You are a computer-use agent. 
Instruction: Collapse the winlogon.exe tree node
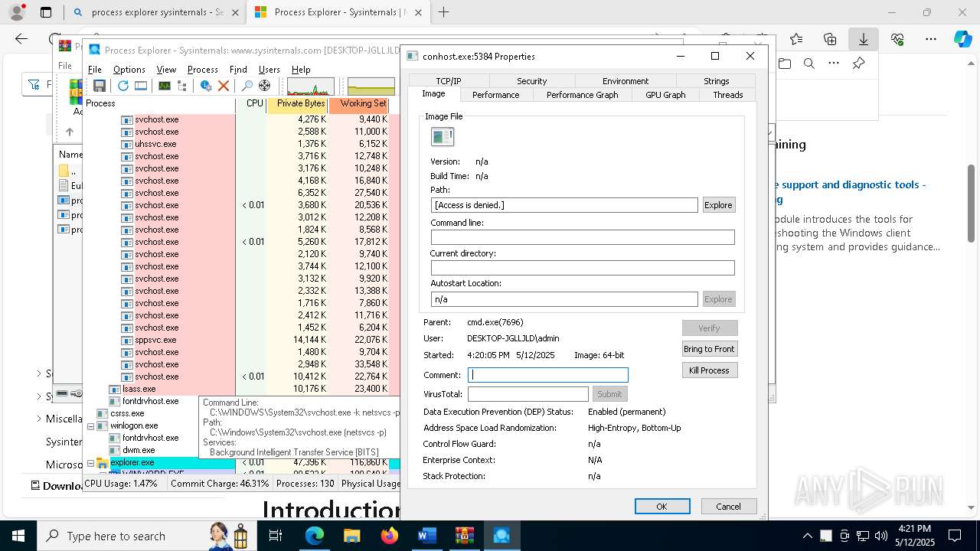click(90, 425)
